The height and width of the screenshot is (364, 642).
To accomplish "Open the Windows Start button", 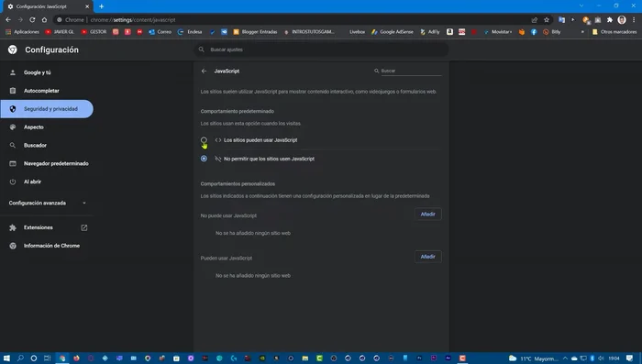I will click(6, 358).
